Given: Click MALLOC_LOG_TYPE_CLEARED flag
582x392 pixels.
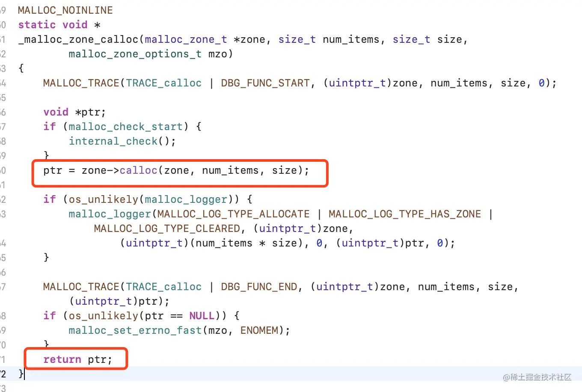Looking at the screenshot, I should [167, 229].
